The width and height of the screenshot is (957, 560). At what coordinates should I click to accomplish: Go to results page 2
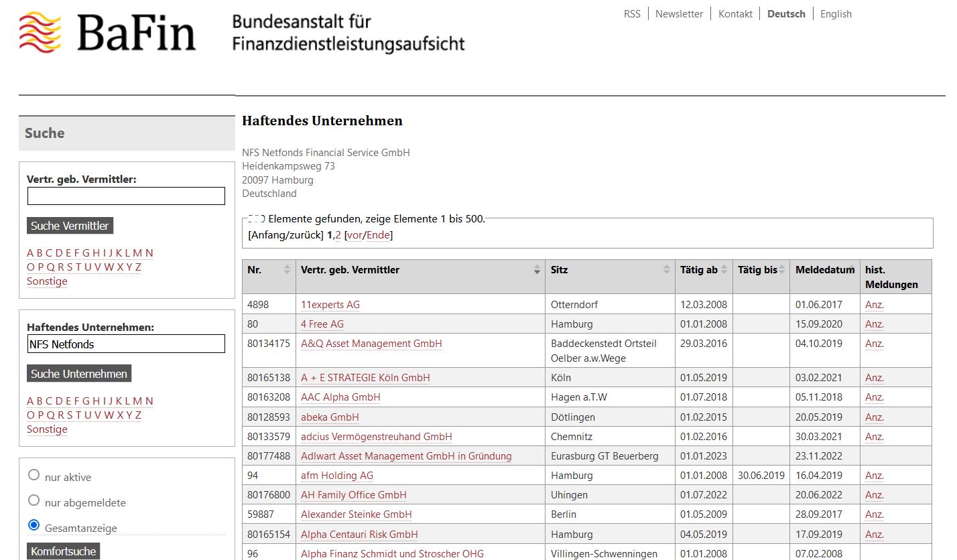[338, 234]
